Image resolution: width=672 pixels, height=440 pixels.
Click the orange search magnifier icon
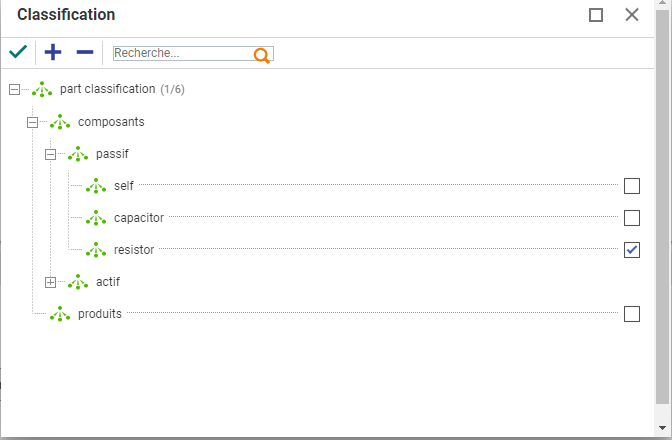click(262, 55)
